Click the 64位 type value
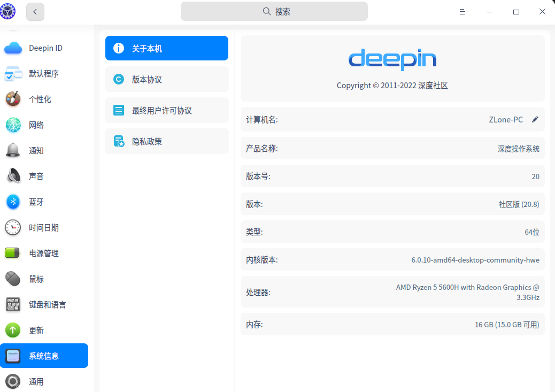 [532, 232]
